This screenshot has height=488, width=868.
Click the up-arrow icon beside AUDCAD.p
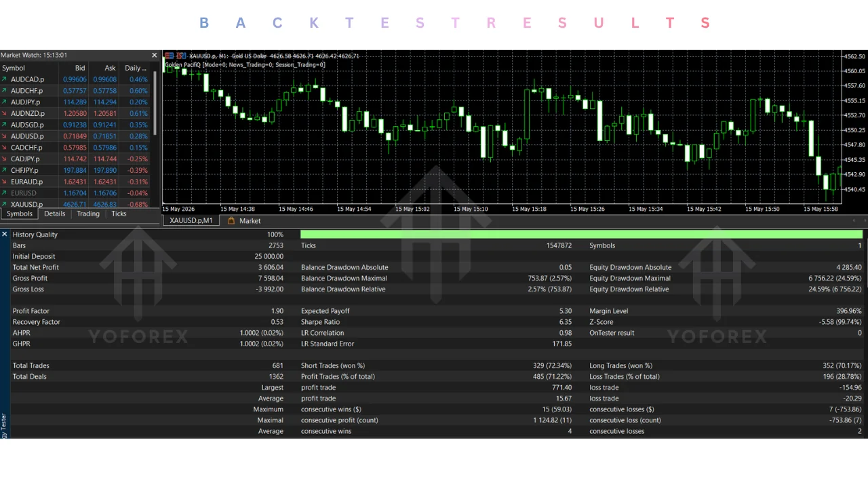pos(4,79)
